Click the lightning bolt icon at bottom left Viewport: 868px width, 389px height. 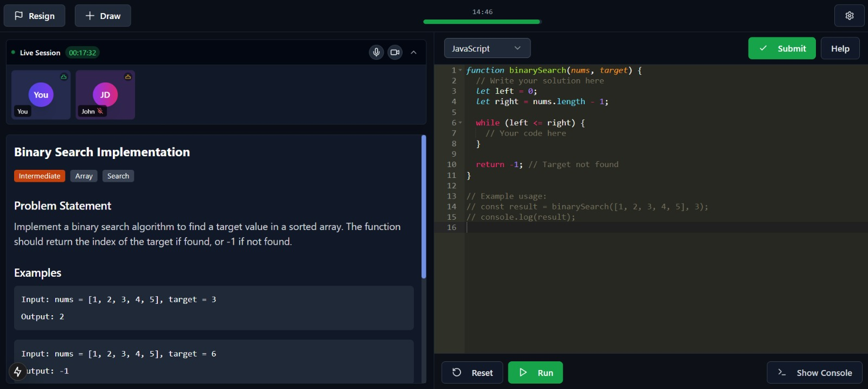(17, 372)
